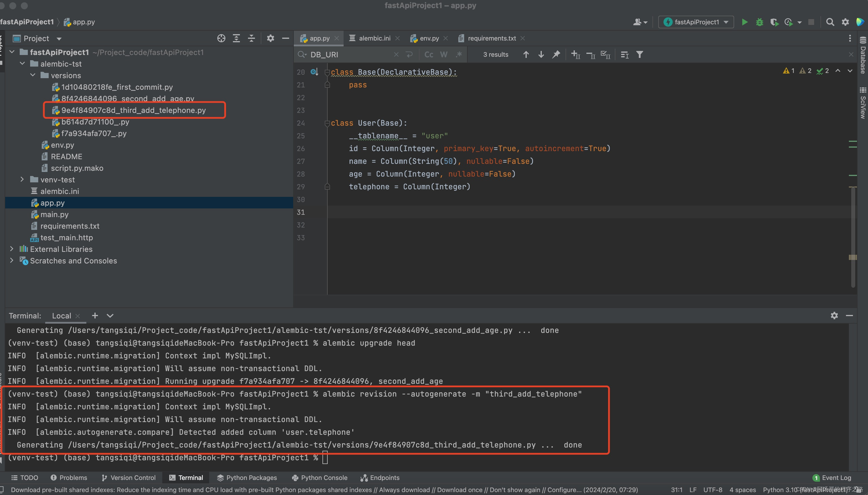The width and height of the screenshot is (868, 495).
Task: Hide the Terminal tool window
Action: click(x=849, y=316)
